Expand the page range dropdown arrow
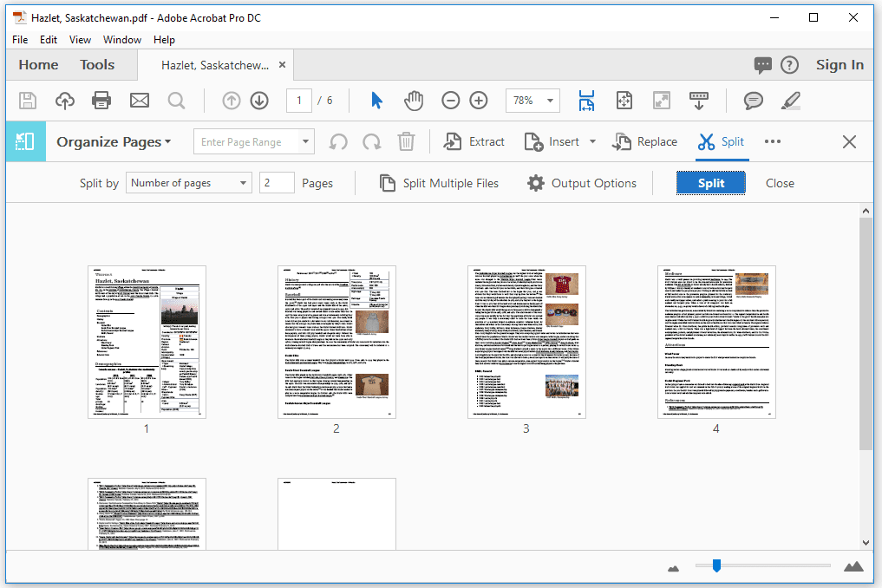Screen dimensions: 882x588 [x=304, y=140]
